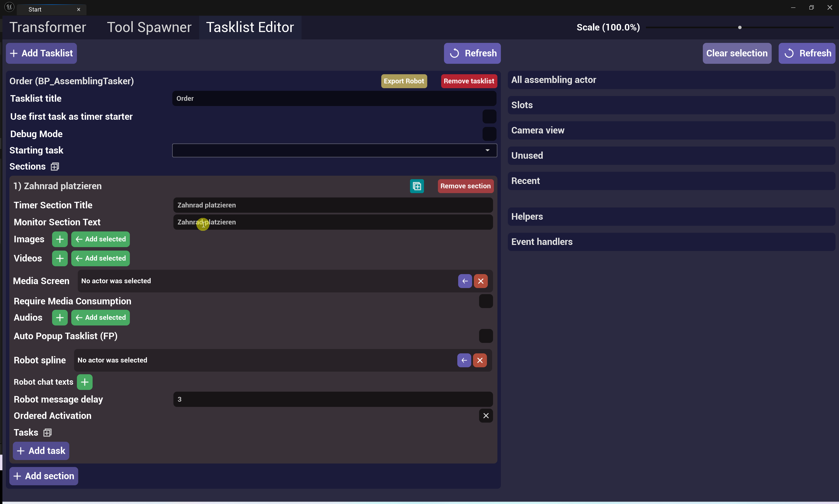Clear the Robot spline actor with red X
The image size is (839, 504).
(x=480, y=360)
